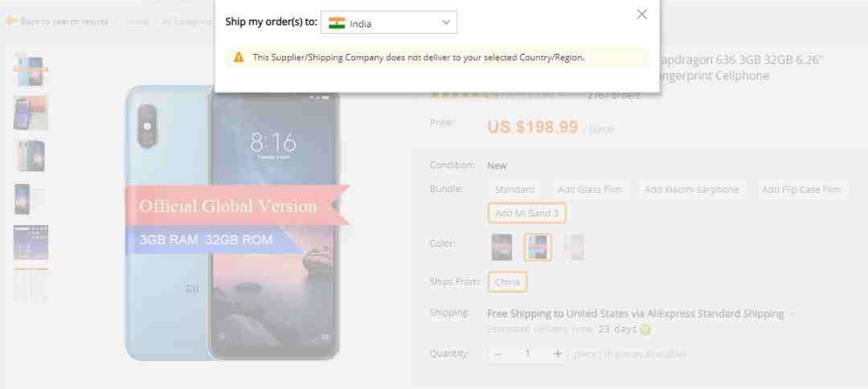The height and width of the screenshot is (389, 868).
Task: Select the Add Mi Band 3 bundle
Action: 526,213
